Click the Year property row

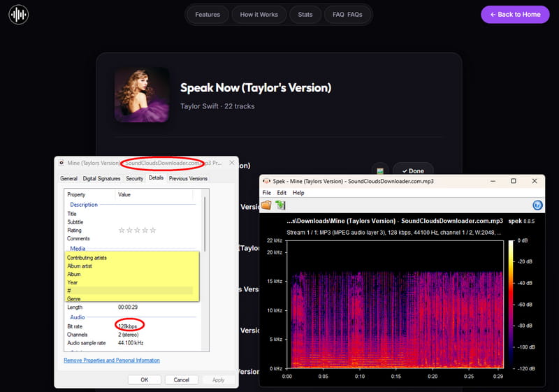pyautogui.click(x=130, y=282)
